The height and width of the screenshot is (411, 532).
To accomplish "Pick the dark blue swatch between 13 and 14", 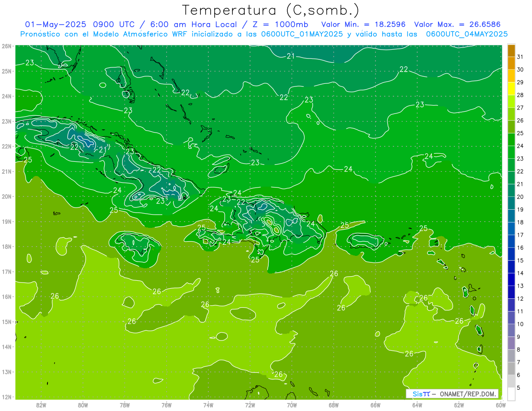I will click(511, 279).
